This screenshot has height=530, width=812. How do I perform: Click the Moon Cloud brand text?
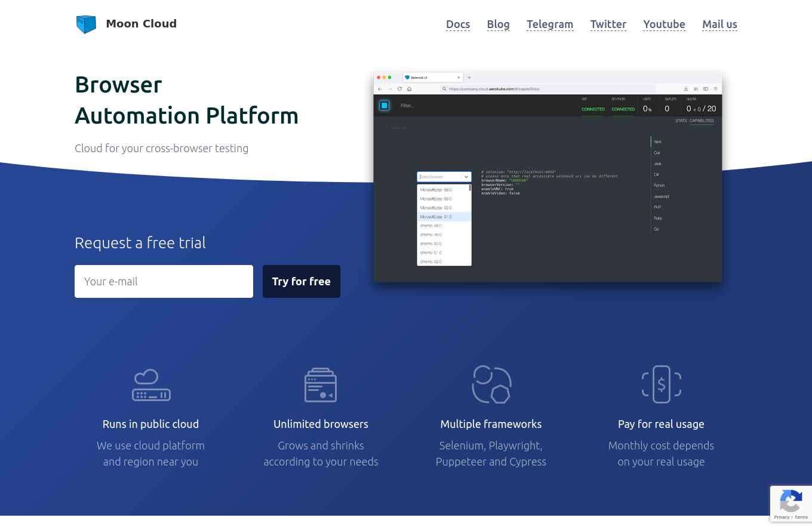(142, 24)
